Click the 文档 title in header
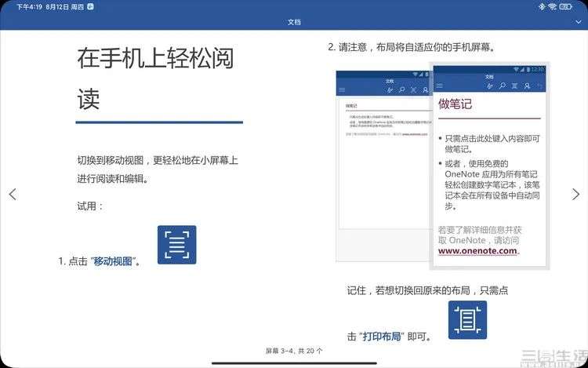 click(x=294, y=22)
